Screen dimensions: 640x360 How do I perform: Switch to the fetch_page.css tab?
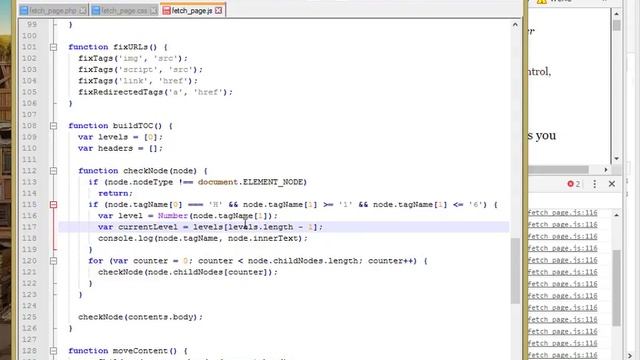[124, 11]
